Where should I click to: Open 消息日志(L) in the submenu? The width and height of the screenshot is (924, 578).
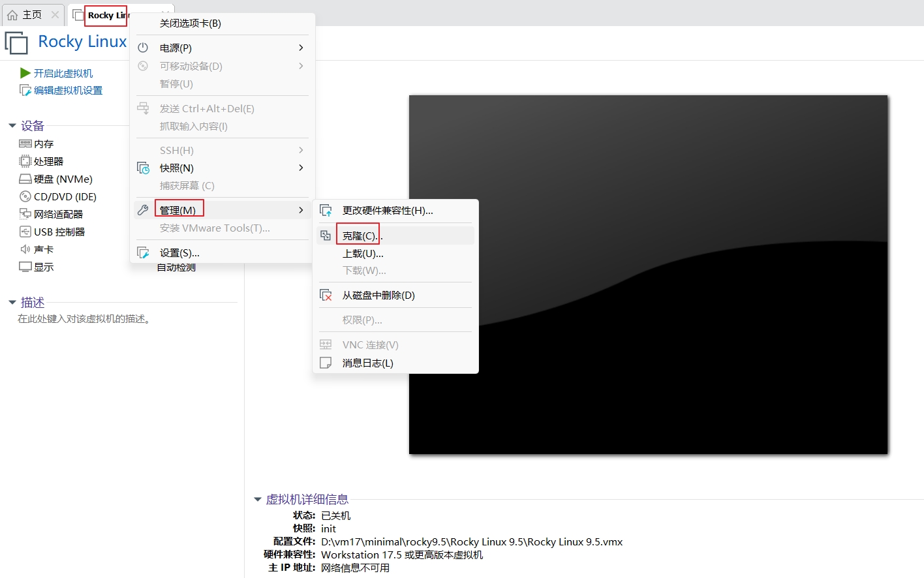[395, 363]
